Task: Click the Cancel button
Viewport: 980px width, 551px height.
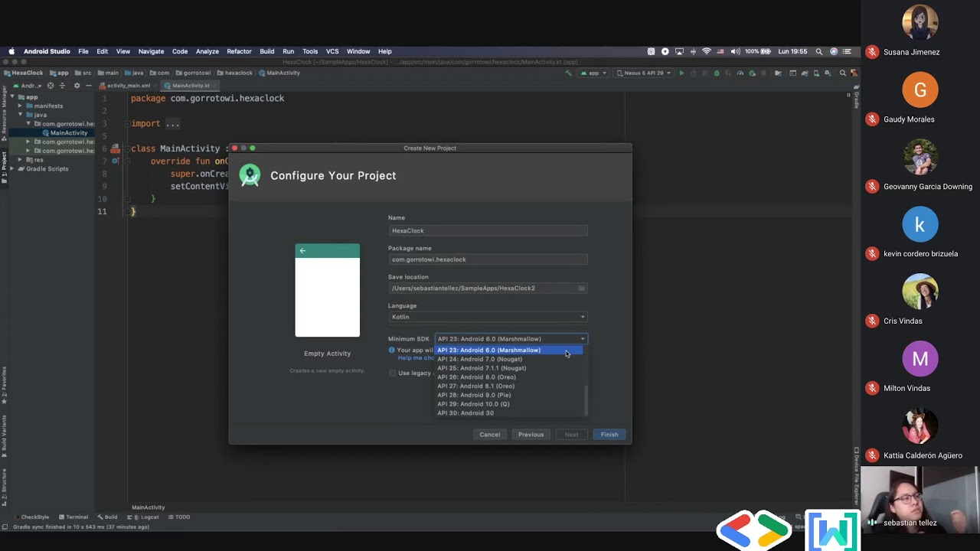Action: (490, 435)
